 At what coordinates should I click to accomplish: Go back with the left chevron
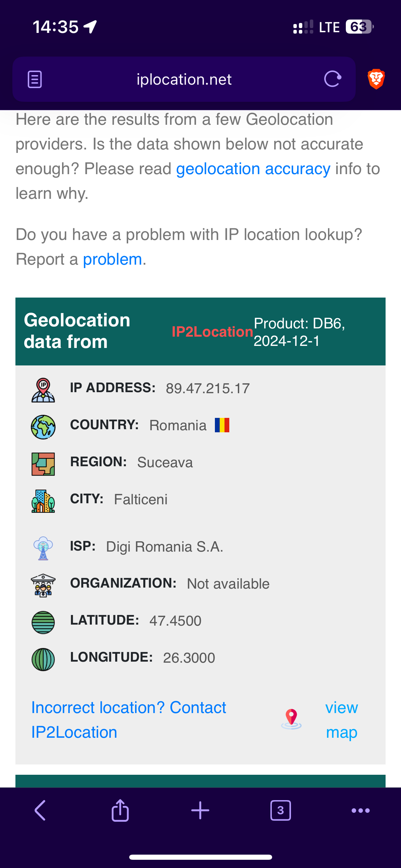[40, 810]
